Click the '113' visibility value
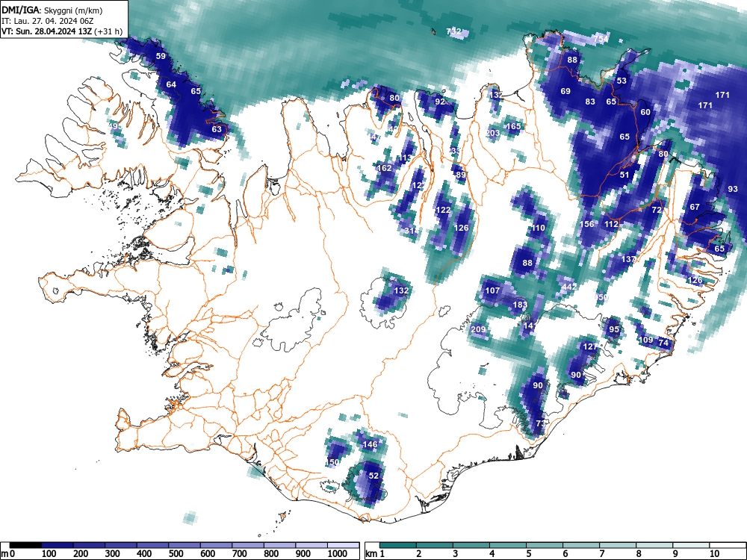The width and height of the screenshot is (747, 560). coord(406,158)
